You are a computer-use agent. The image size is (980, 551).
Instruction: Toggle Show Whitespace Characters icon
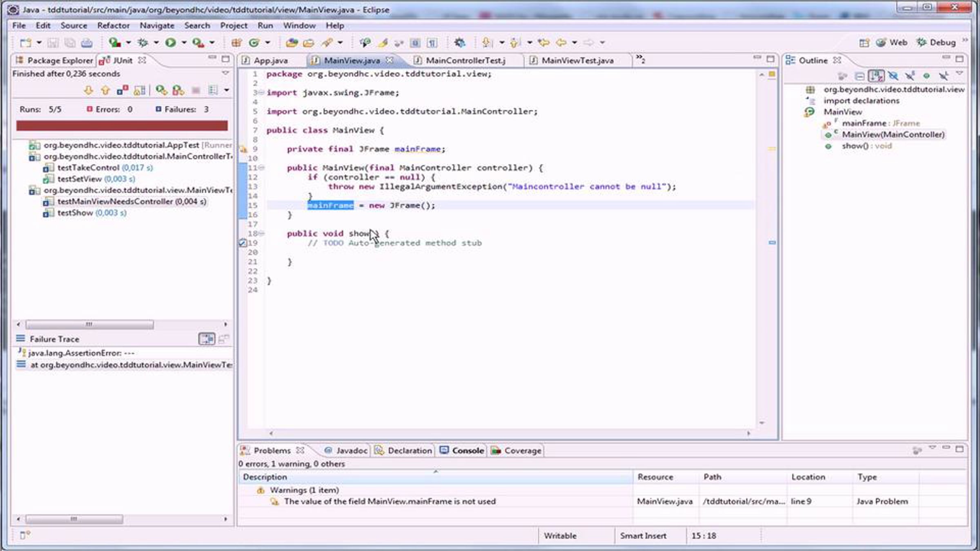(432, 42)
